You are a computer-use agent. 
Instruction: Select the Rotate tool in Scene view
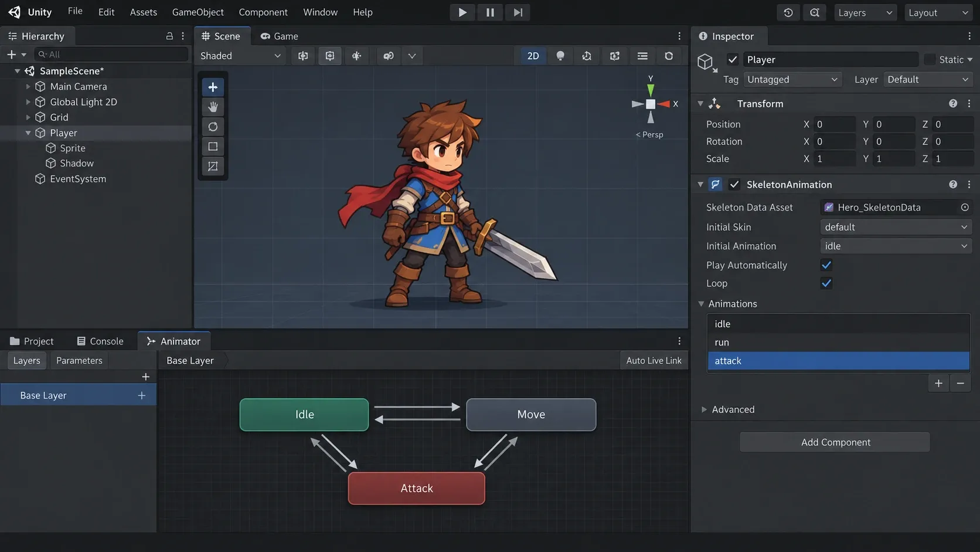click(x=213, y=127)
